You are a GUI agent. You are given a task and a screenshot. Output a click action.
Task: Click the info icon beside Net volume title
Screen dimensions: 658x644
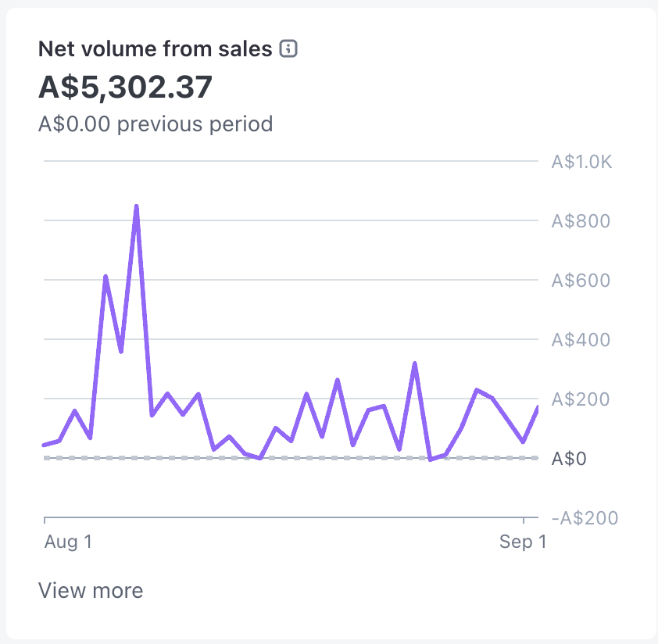pyautogui.click(x=288, y=48)
